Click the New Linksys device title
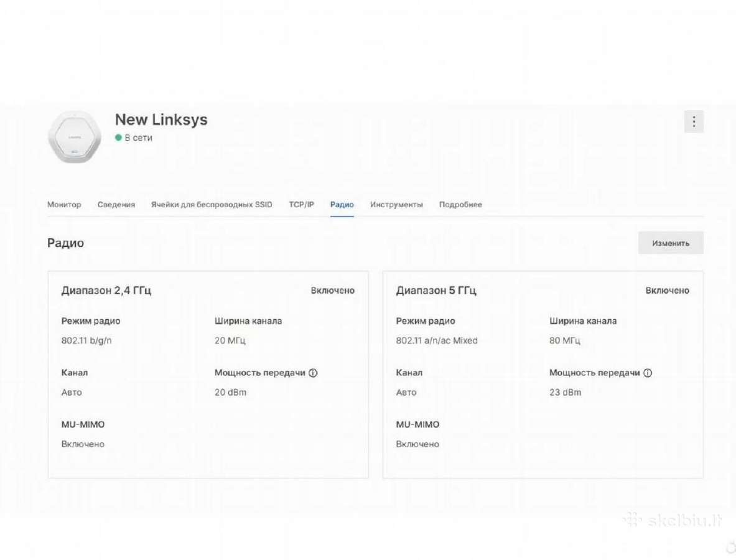736x560 pixels. pyautogui.click(x=161, y=119)
